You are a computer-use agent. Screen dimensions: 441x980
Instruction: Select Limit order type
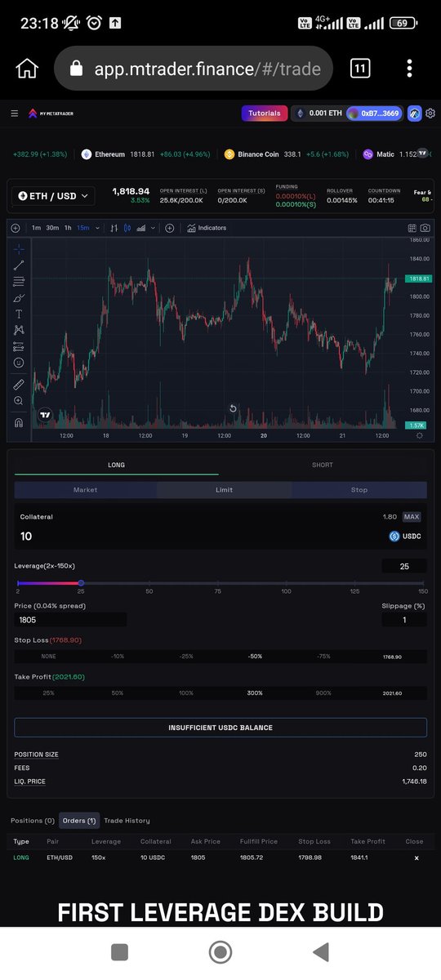click(224, 490)
